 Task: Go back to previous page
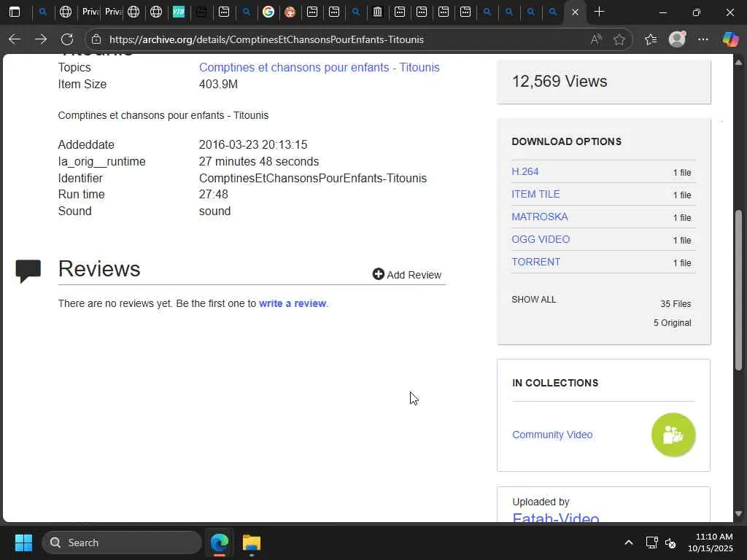point(15,39)
